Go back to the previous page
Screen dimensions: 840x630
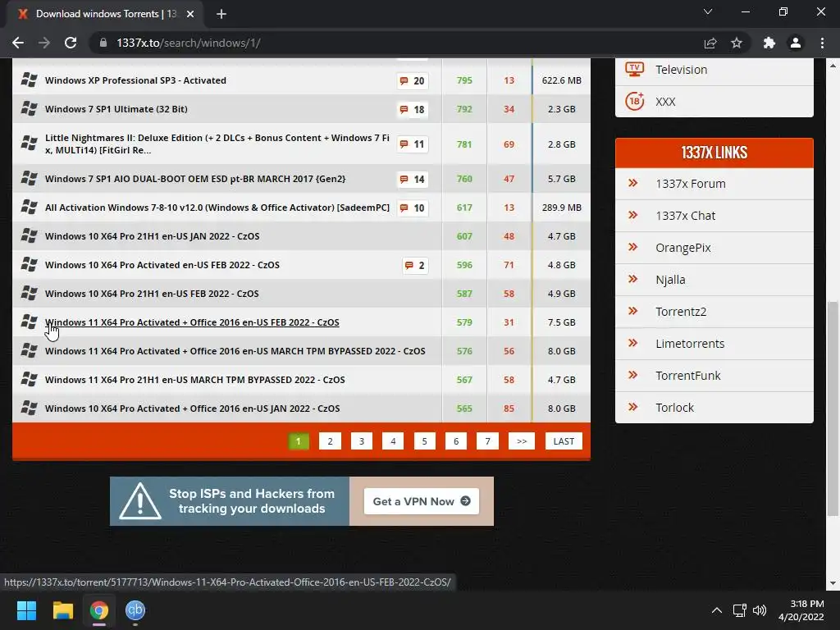[18, 43]
